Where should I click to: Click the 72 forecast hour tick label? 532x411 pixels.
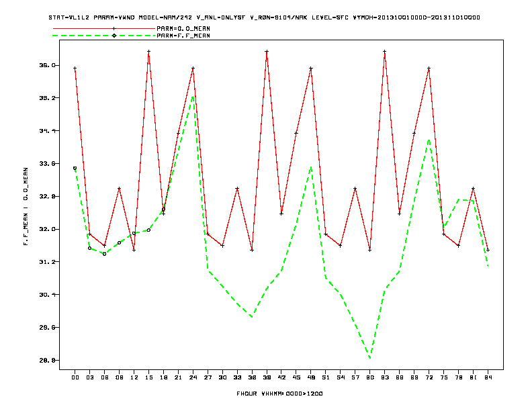coord(429,377)
